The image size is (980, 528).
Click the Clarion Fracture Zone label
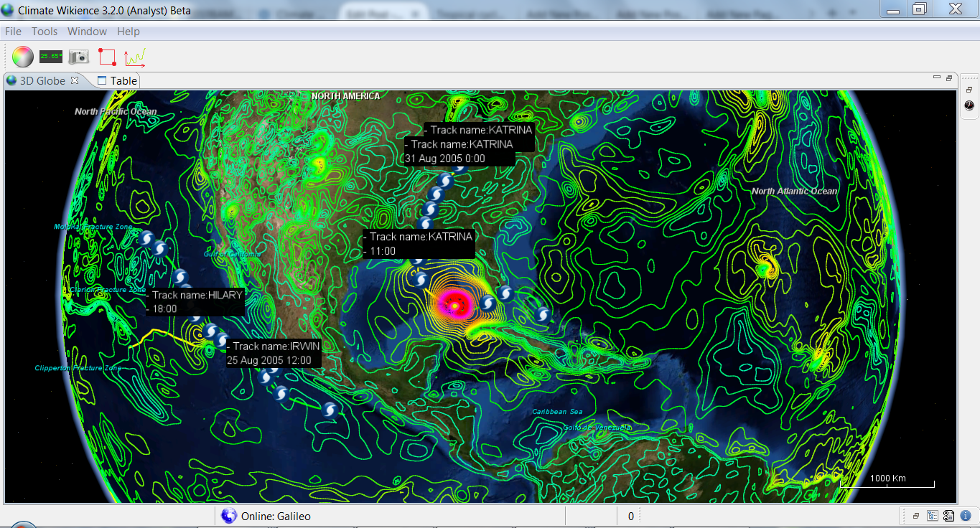pyautogui.click(x=108, y=290)
